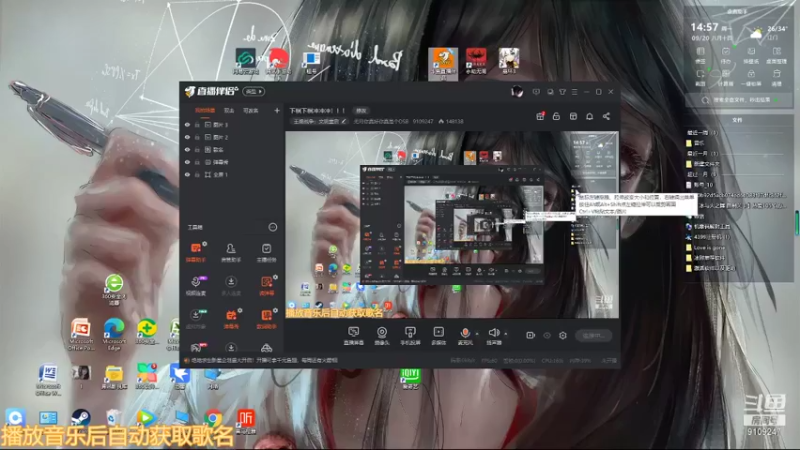The image size is (800, 450).
Task: Click the announcement text in status bar
Action: click(x=264, y=360)
